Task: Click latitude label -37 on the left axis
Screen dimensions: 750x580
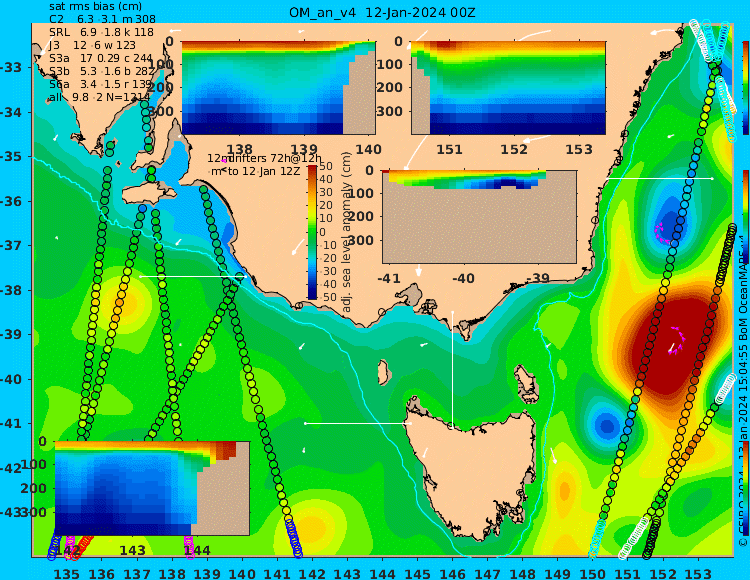Action: 11,245
